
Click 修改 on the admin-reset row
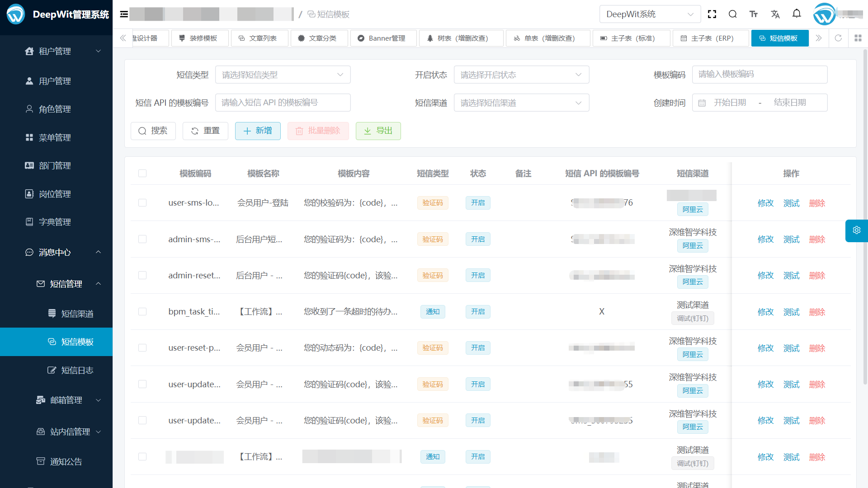(x=765, y=275)
